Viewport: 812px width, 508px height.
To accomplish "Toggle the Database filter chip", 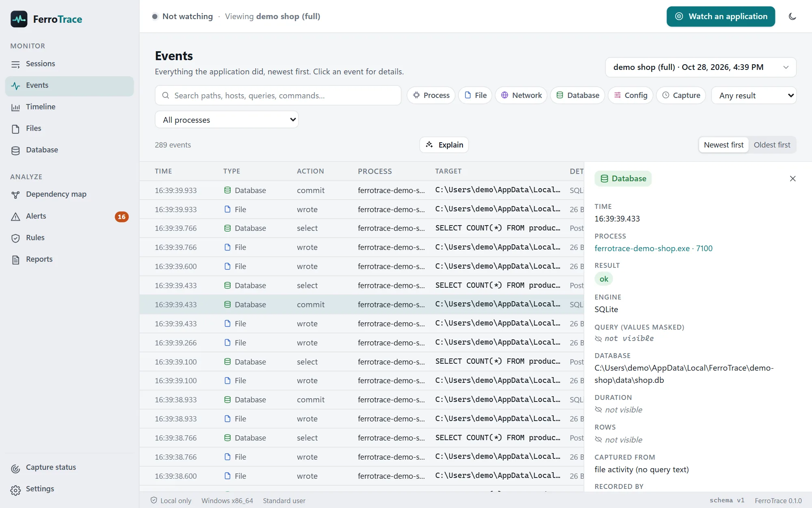I will click(x=578, y=96).
